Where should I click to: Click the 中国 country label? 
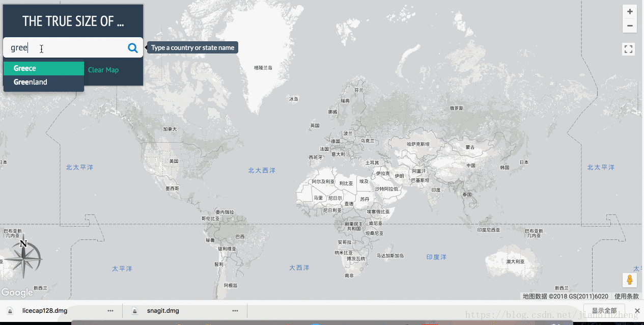[471, 165]
